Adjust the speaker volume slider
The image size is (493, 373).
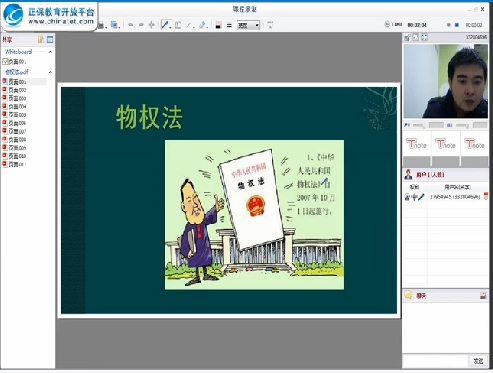pyautogui.click(x=462, y=126)
